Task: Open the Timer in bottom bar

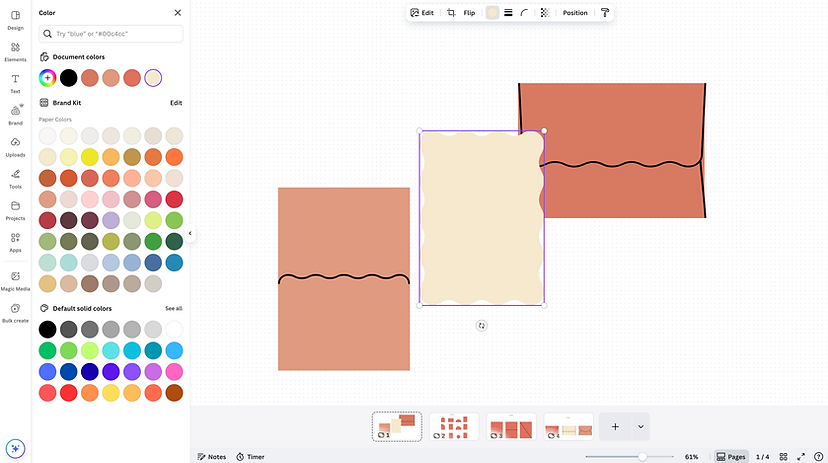Action: (250, 457)
